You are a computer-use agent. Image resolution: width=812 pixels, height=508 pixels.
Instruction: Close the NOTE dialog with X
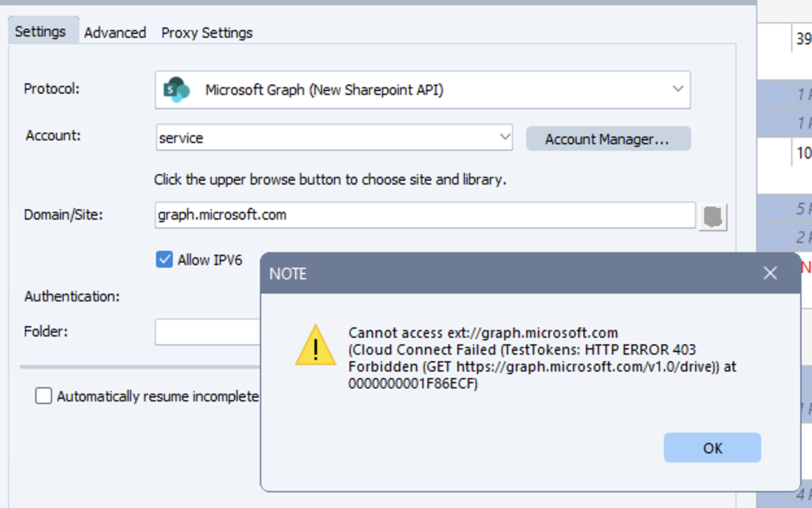[770, 273]
